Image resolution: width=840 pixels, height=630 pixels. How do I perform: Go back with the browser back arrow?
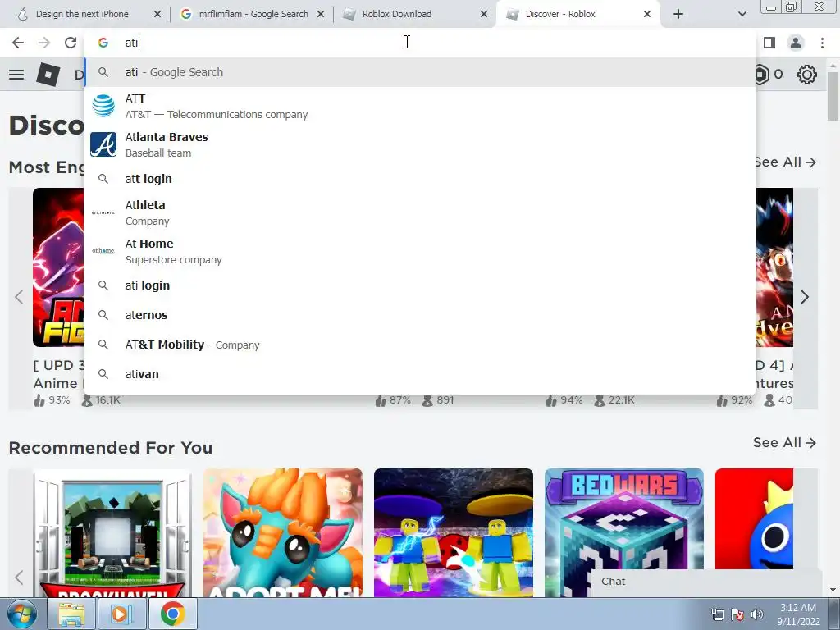pos(18,43)
